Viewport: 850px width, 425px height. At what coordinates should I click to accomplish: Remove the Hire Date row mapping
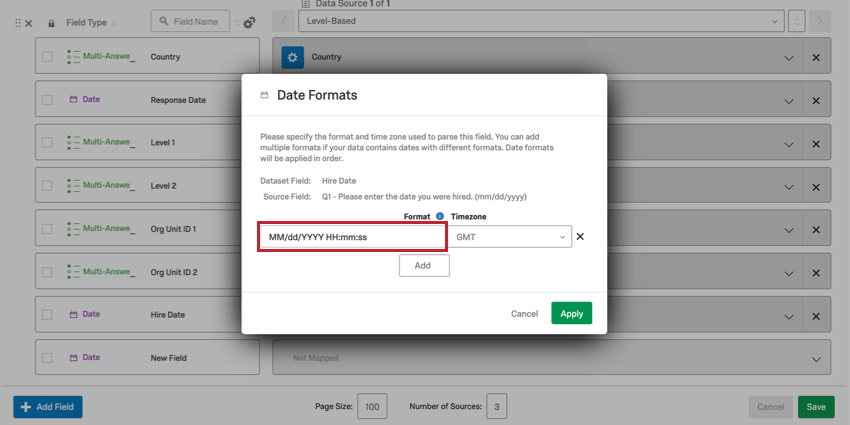coord(816,316)
